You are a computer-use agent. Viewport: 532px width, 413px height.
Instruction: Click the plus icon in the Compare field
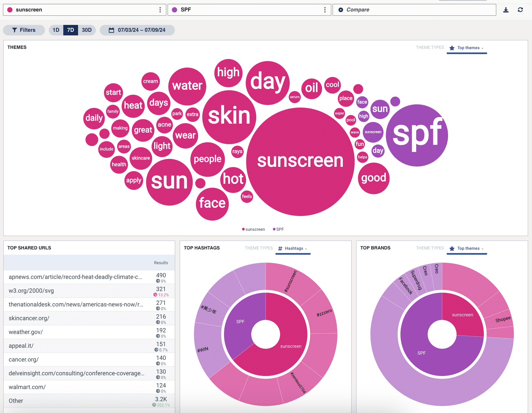pyautogui.click(x=341, y=10)
